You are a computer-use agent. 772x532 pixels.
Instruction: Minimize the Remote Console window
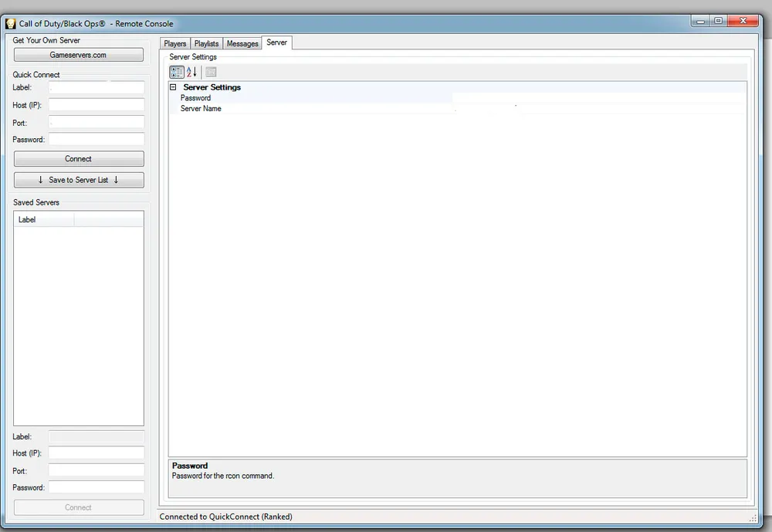pos(701,21)
